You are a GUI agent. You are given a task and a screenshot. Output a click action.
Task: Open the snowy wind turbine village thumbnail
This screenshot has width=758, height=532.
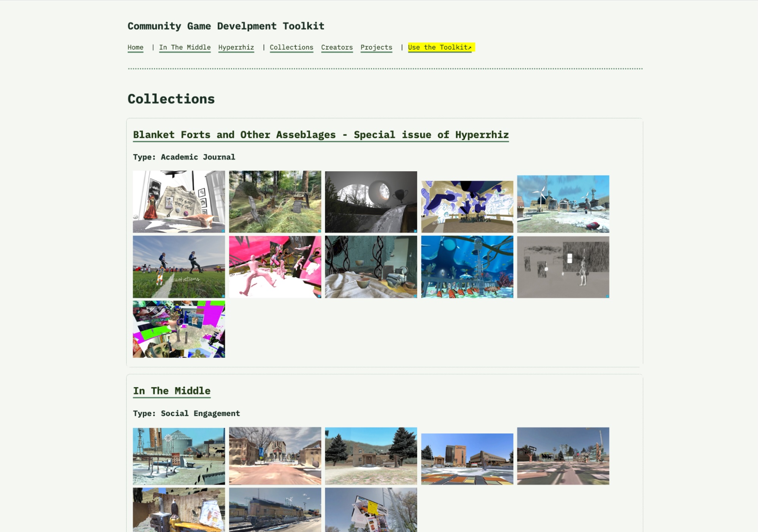click(563, 204)
